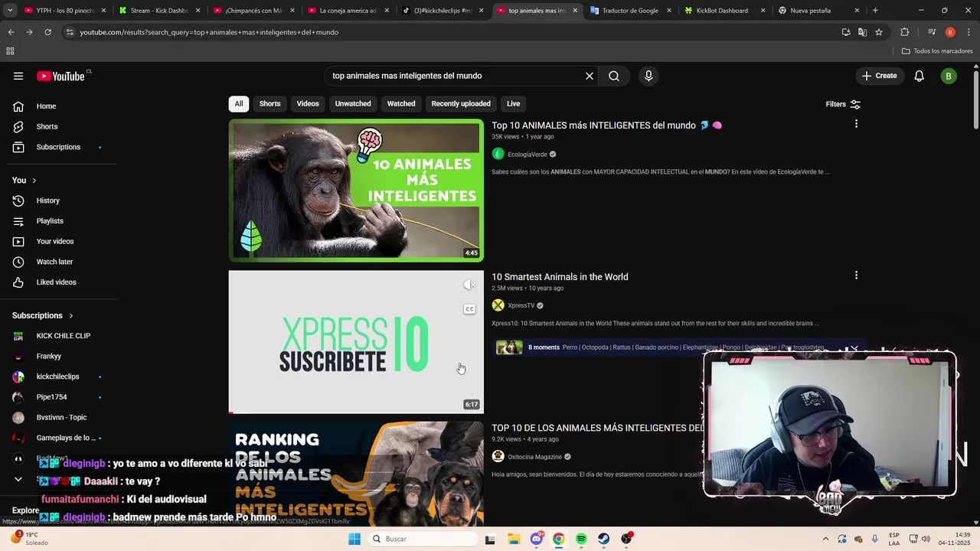Open Steam from the taskbar
Screen dimensions: 980x551
pyautogui.click(x=604, y=539)
